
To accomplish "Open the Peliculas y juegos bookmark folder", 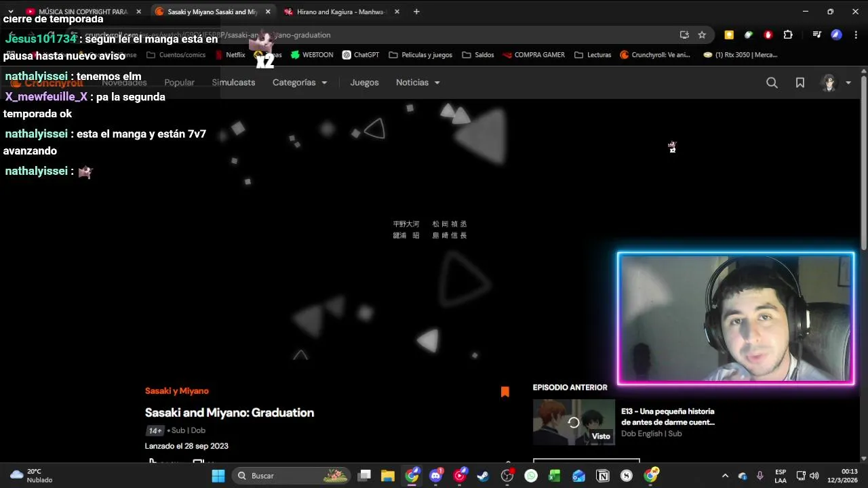I will click(x=420, y=55).
